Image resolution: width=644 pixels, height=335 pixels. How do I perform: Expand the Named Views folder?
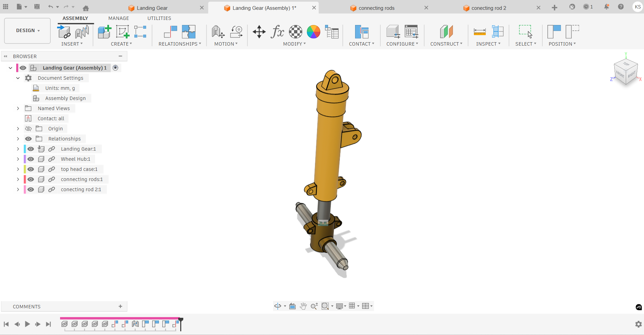point(18,108)
